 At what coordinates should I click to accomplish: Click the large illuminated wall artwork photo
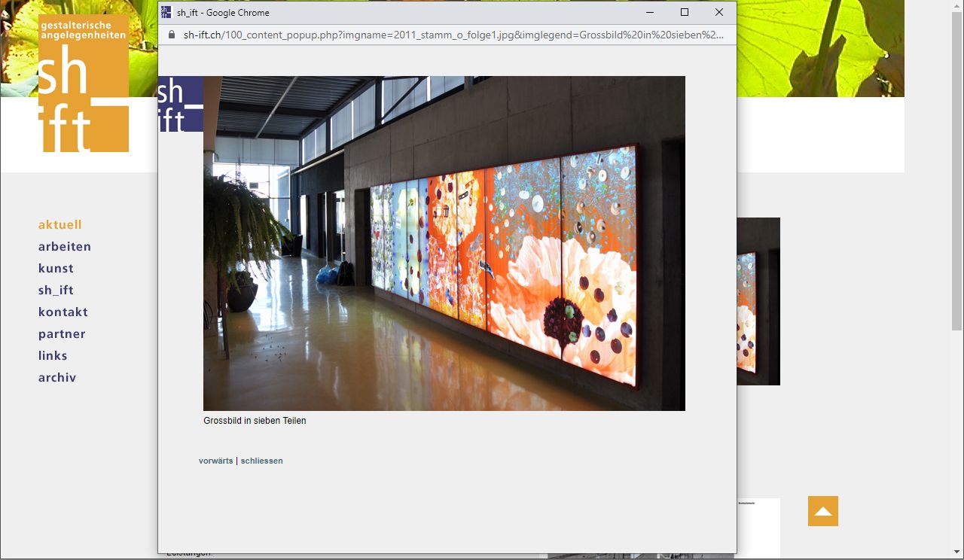(444, 243)
